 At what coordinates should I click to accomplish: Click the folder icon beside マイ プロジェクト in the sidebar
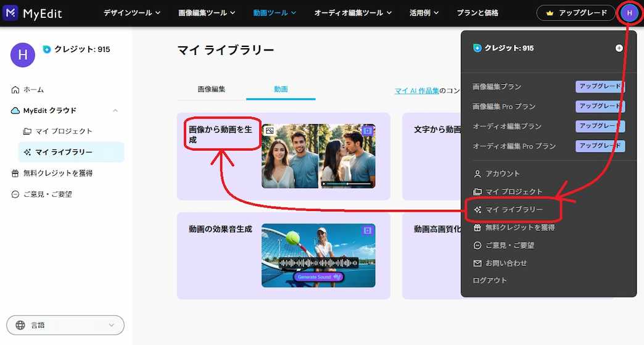coord(27,131)
